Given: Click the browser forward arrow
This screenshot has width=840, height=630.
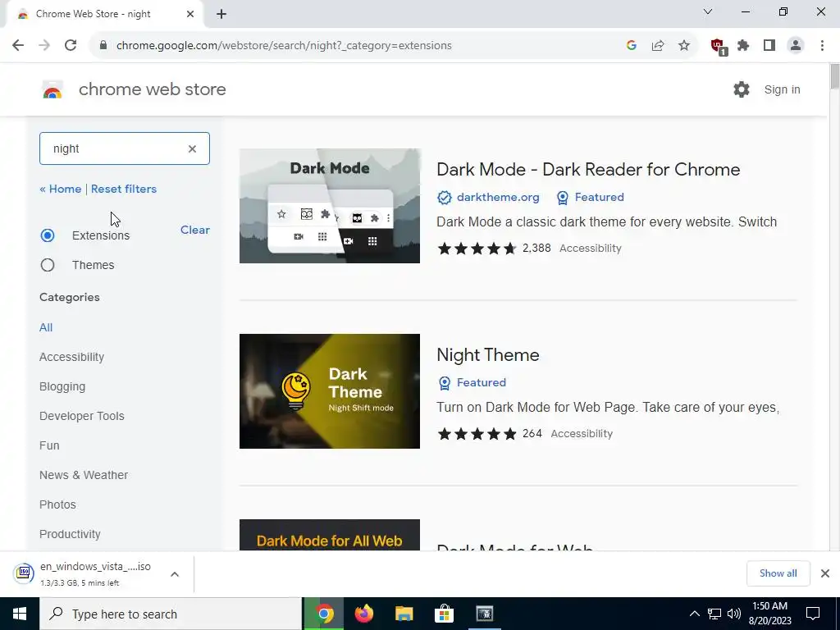Looking at the screenshot, I should [44, 46].
